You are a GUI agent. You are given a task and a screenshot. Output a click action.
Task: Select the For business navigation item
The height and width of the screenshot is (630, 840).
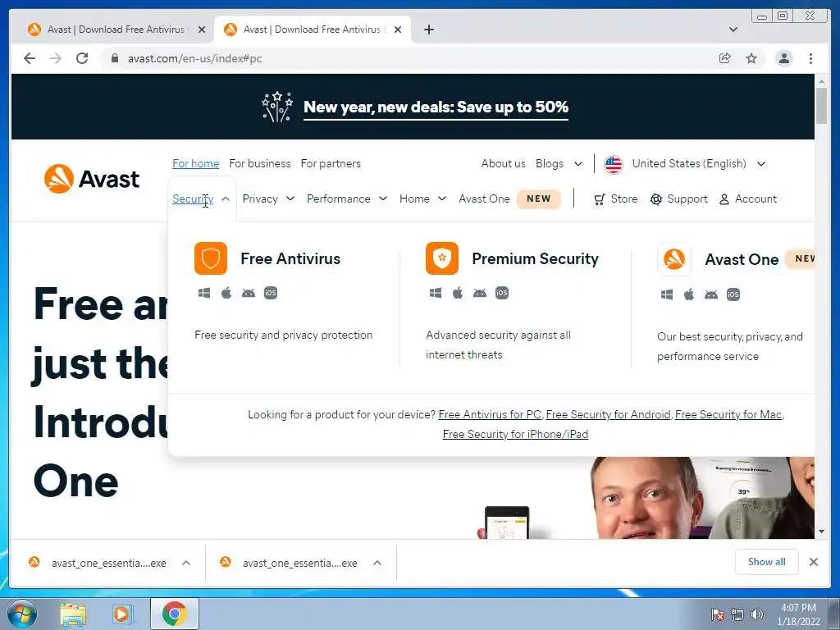[260, 163]
